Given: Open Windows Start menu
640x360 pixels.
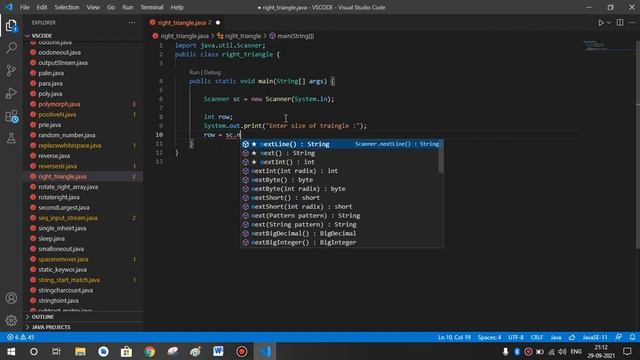Looking at the screenshot, I should pos(11,351).
